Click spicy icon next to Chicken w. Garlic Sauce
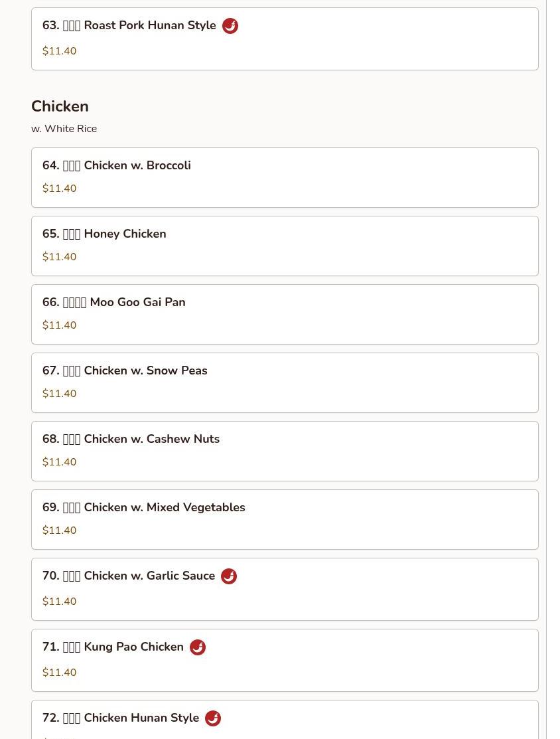This screenshot has width=560, height=739. click(x=229, y=576)
